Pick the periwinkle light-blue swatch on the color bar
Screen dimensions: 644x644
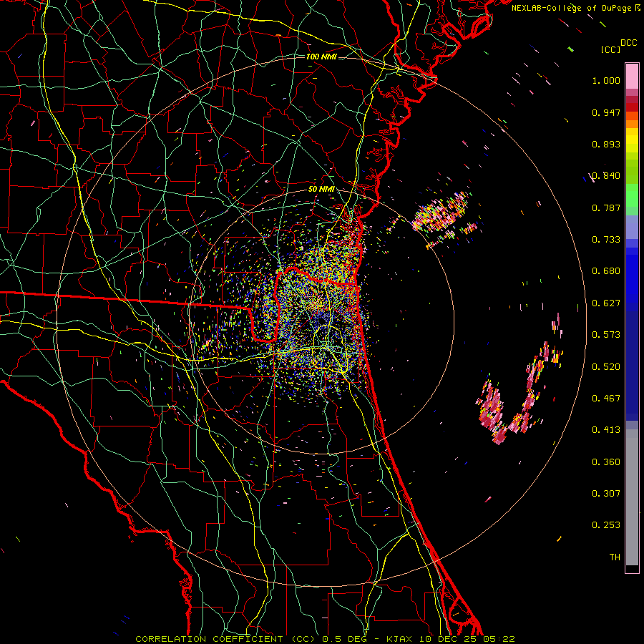tap(632, 228)
